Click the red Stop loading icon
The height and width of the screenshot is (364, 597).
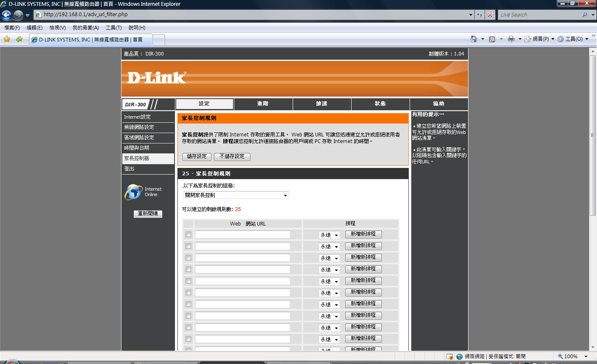click(490, 15)
